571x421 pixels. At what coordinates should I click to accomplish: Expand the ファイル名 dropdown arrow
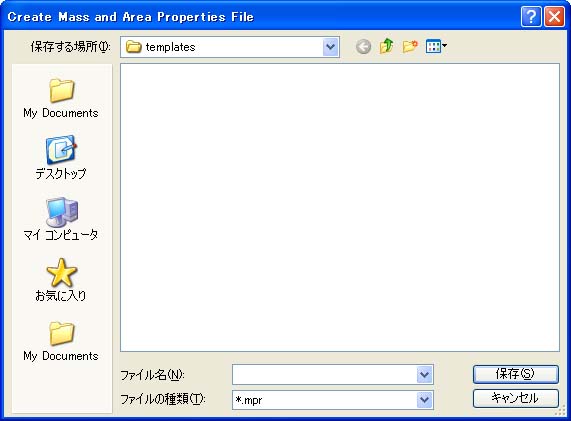point(424,374)
